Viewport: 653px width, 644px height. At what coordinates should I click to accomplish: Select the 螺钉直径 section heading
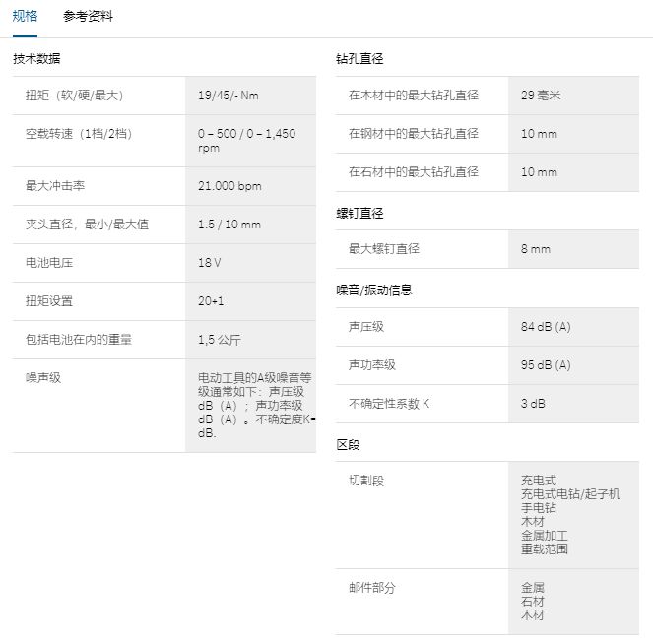point(359,213)
